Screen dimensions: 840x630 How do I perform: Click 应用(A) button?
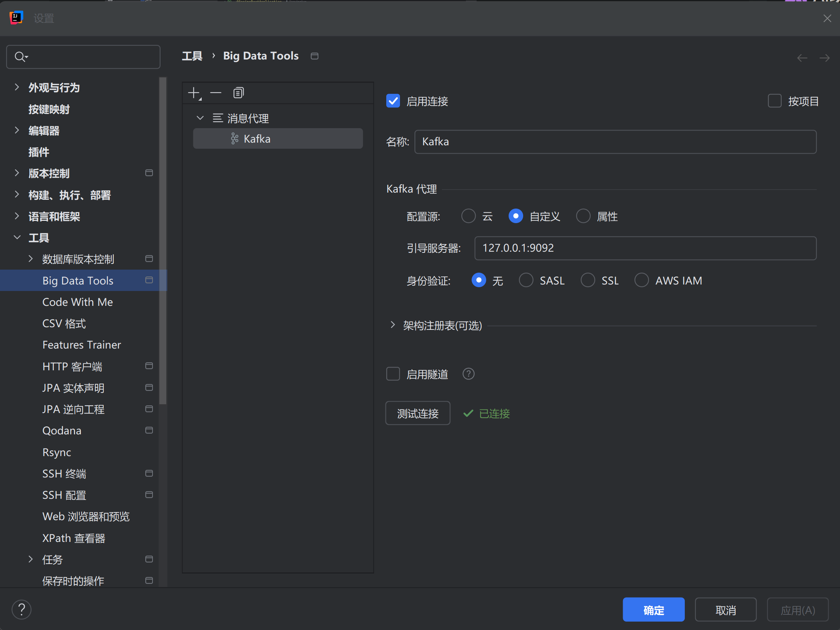798,610
